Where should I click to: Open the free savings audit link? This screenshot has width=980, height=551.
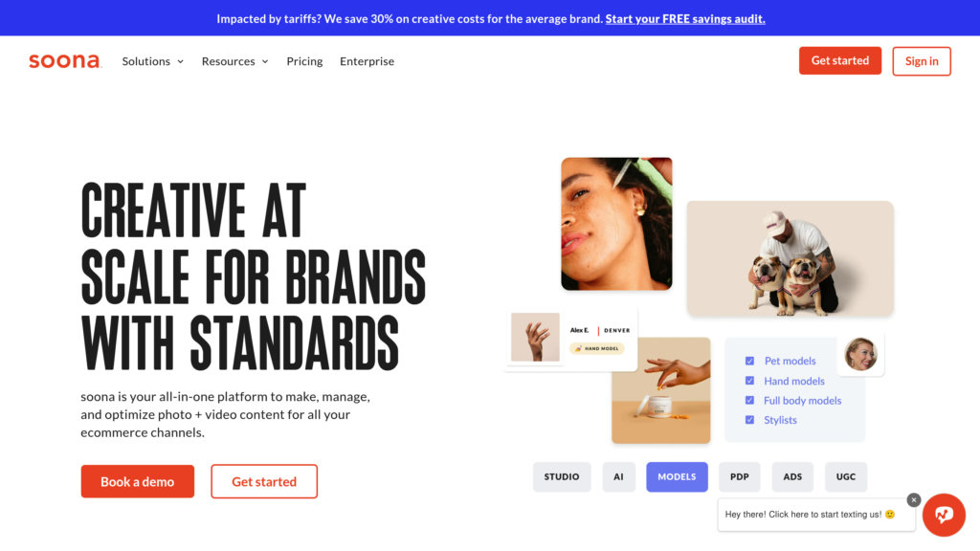[685, 19]
